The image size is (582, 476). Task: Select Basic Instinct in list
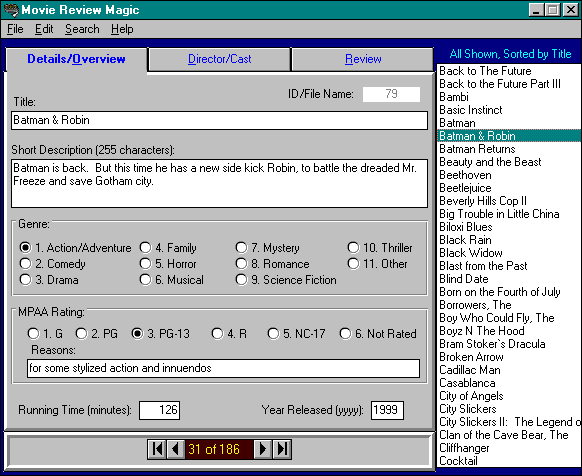(509, 110)
